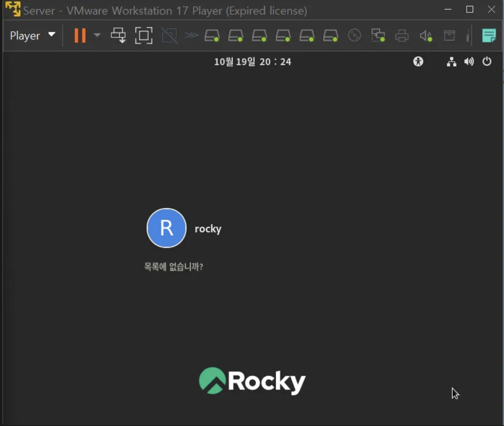Click the double-chevron toolbar expander
Viewport: 504px width, 426px height.
(191, 35)
